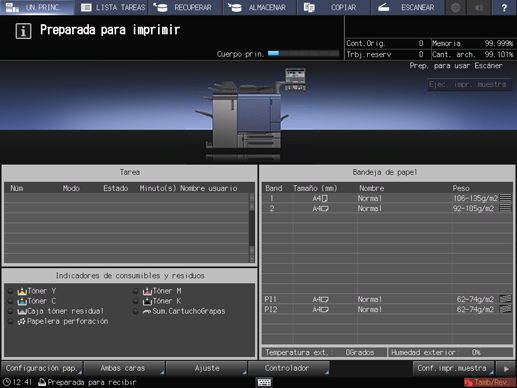The width and height of the screenshot is (517, 388).
Task: Open the on-screen keyboard icon
Action: pos(264,382)
